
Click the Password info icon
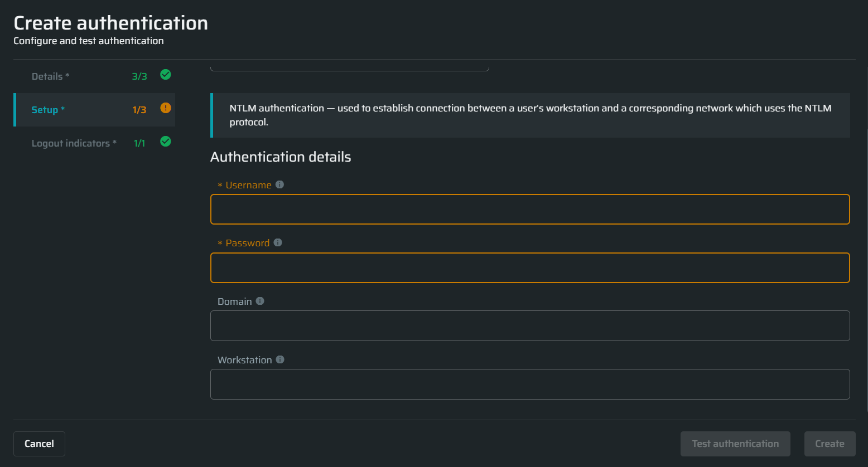[x=278, y=242]
